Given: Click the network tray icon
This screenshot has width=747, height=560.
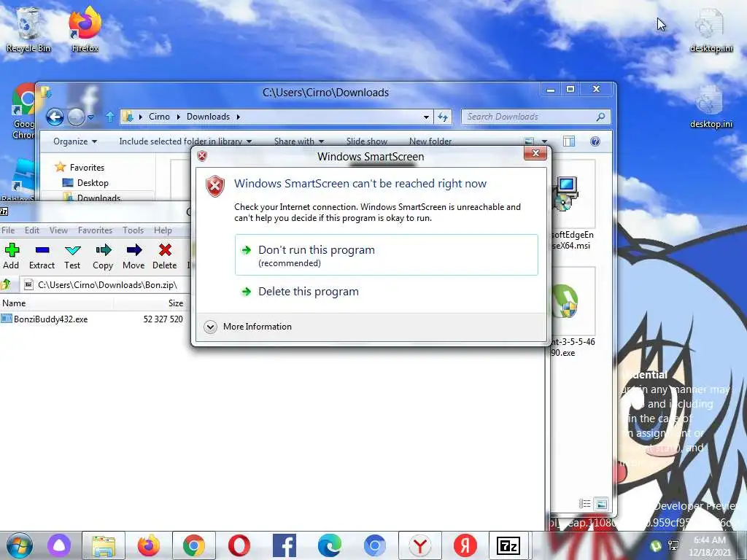Looking at the screenshot, I should [x=673, y=545].
